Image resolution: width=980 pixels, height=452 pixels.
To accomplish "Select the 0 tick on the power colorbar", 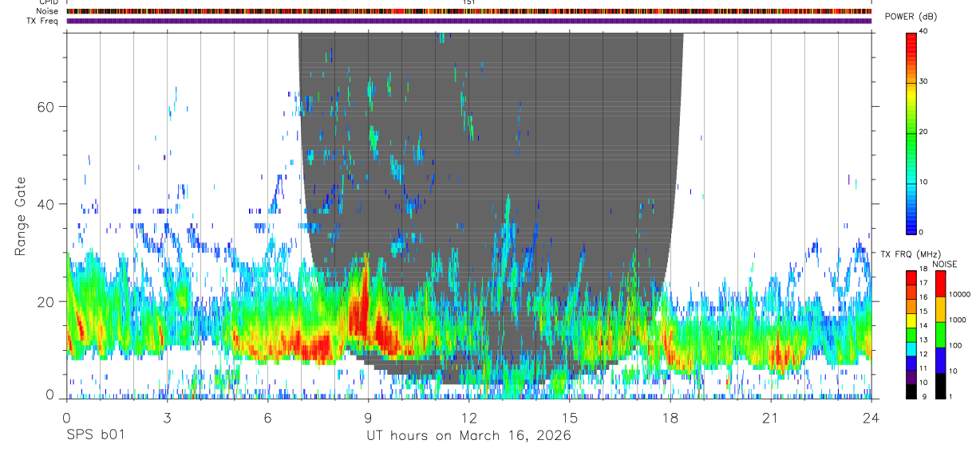I will click(x=922, y=232).
